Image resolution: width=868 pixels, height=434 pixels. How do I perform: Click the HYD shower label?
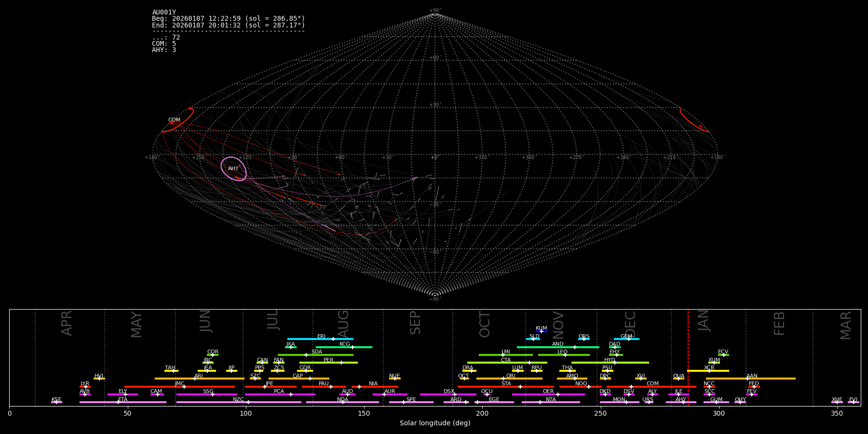[610, 360]
